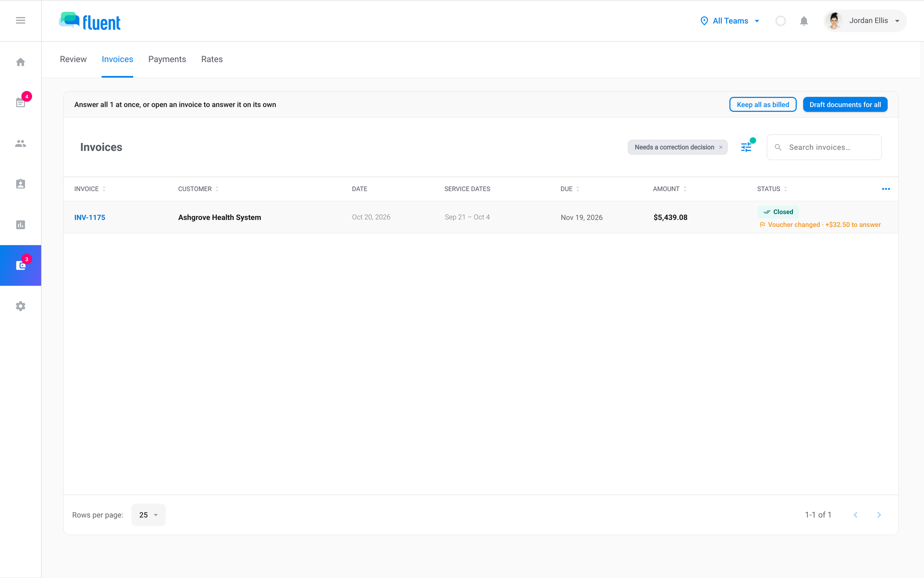The height and width of the screenshot is (578, 924).
Task: Switch to the Review tab
Action: pos(73,59)
